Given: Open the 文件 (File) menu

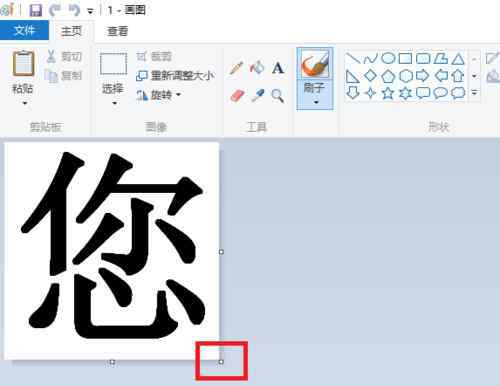Looking at the screenshot, I should (24, 30).
